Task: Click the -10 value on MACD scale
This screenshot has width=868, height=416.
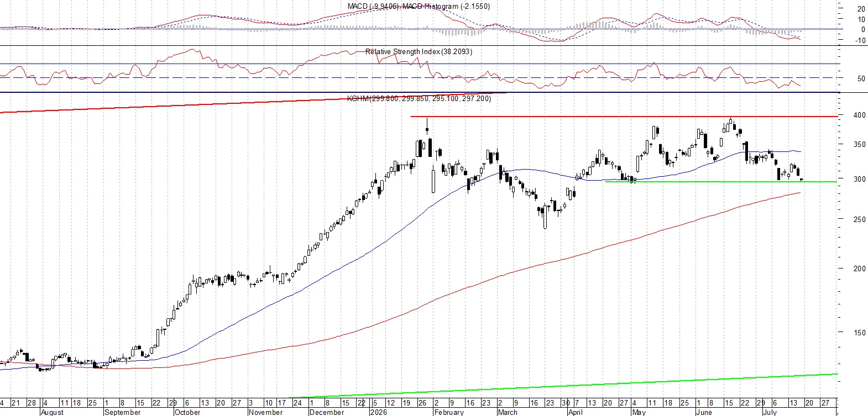Action: 861,40
